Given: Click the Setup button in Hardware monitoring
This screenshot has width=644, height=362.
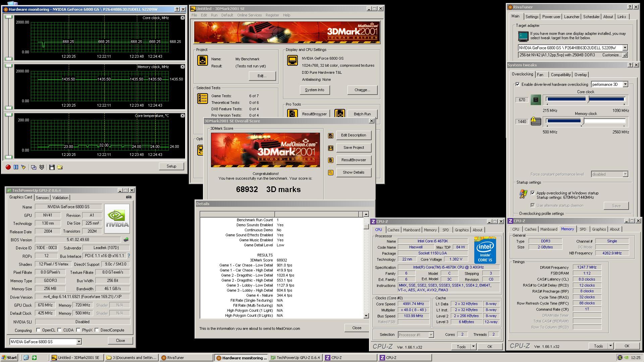Looking at the screenshot, I should (171, 166).
